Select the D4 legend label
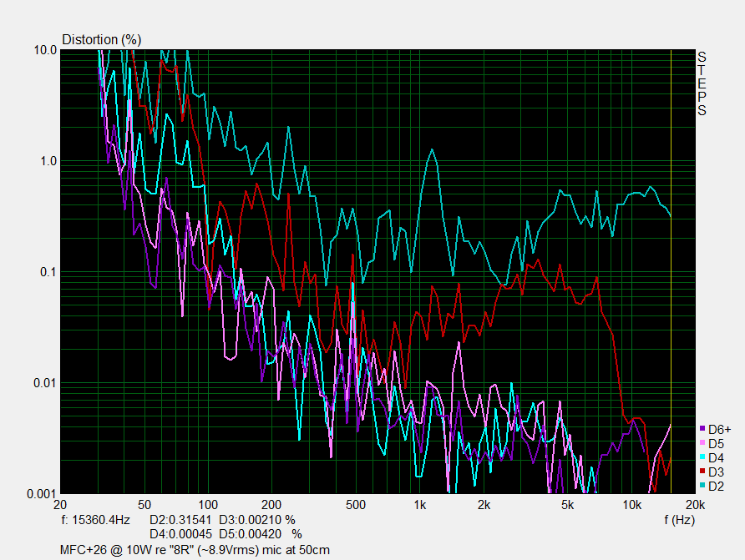 tap(716, 458)
